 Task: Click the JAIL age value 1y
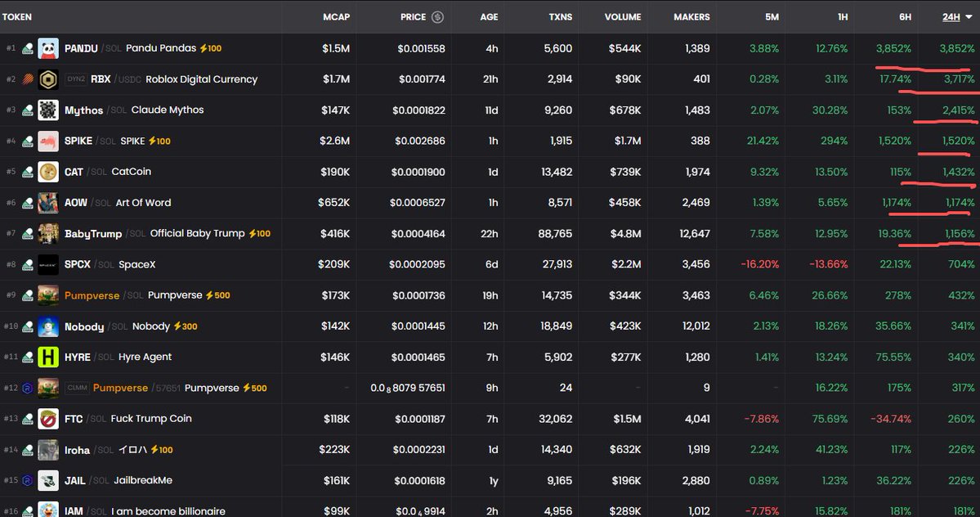pyautogui.click(x=494, y=481)
